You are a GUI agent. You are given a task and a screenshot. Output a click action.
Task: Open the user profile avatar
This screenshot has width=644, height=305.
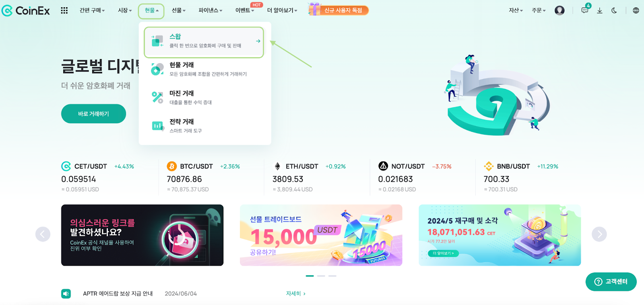click(x=559, y=10)
